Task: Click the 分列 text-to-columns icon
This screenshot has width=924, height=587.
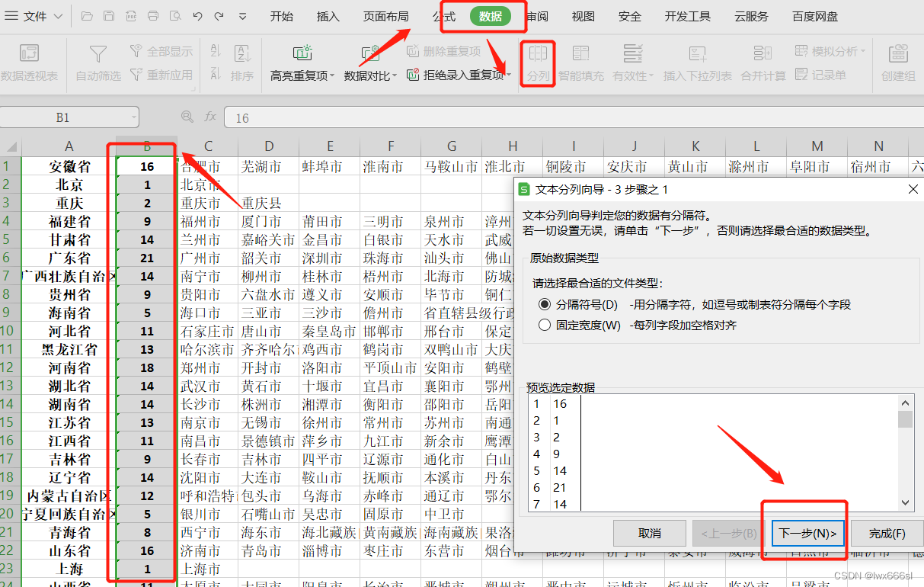Action: tap(538, 53)
